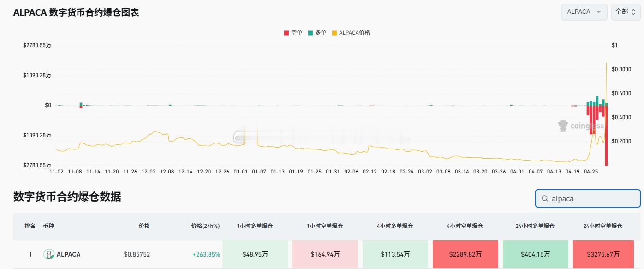Click the 数字货币合约爆仓数据 heading
Viewport: 644px width, 269px height.
point(67,197)
